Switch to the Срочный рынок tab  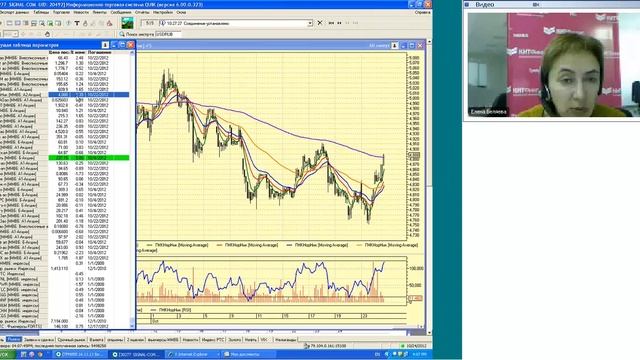point(71,340)
